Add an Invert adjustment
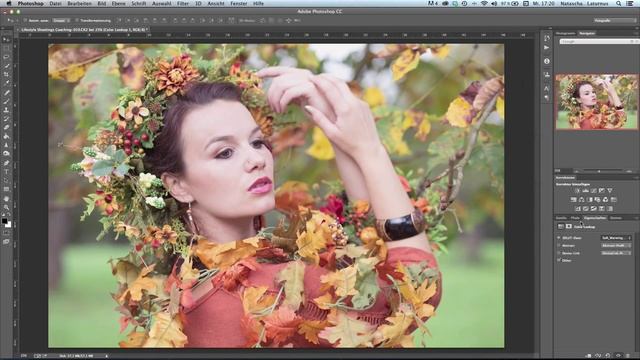Screen dimensions: 640x360 (578, 209)
